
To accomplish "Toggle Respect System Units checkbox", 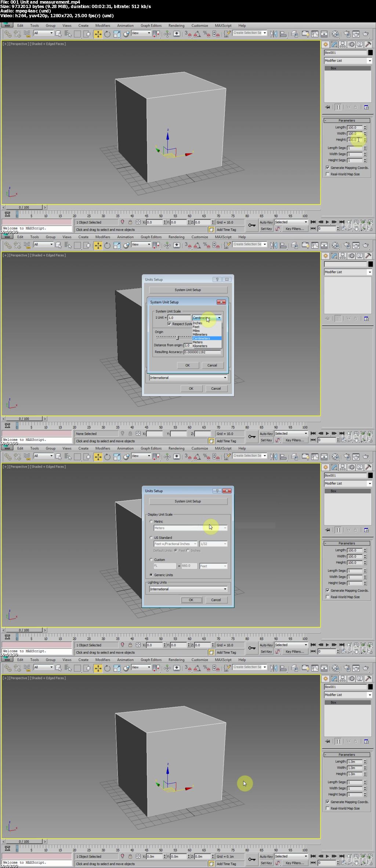I will coord(169,324).
